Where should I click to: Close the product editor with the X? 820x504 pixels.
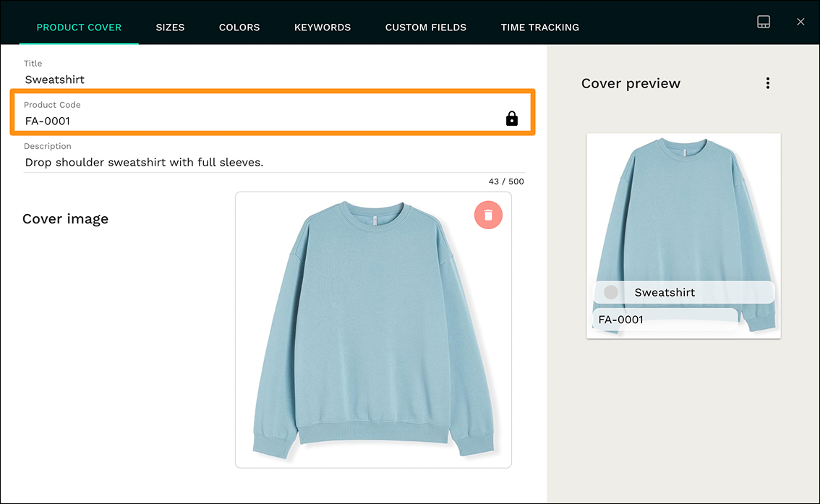800,22
